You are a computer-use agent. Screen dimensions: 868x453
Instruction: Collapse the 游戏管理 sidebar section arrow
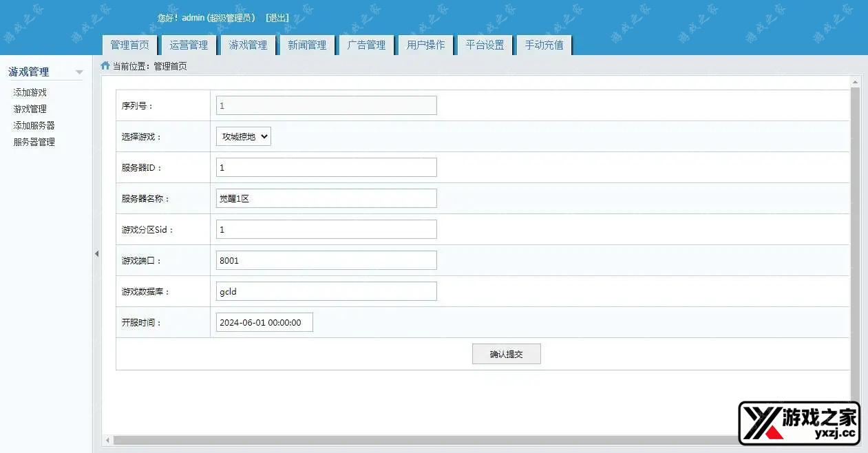[79, 72]
